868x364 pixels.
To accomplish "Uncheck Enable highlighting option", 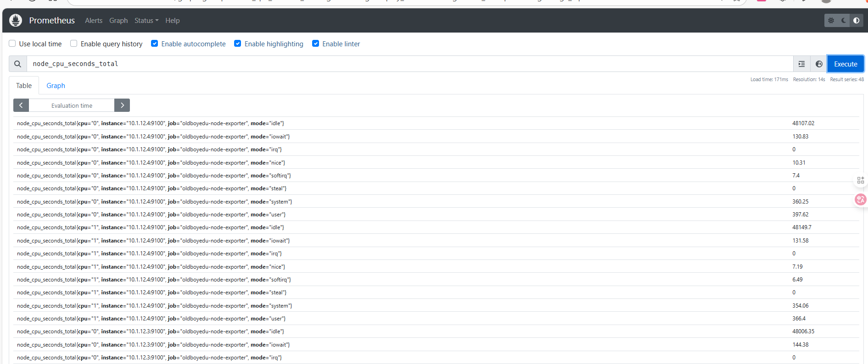I will click(x=238, y=44).
